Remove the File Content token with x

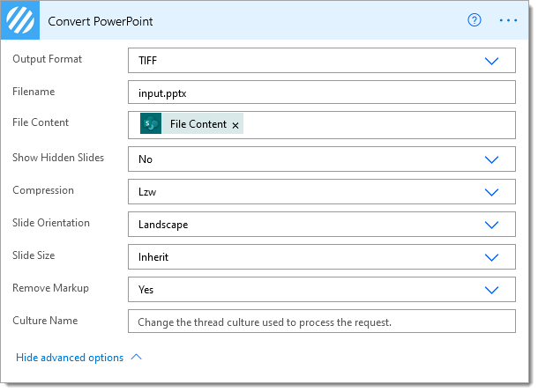(x=235, y=125)
